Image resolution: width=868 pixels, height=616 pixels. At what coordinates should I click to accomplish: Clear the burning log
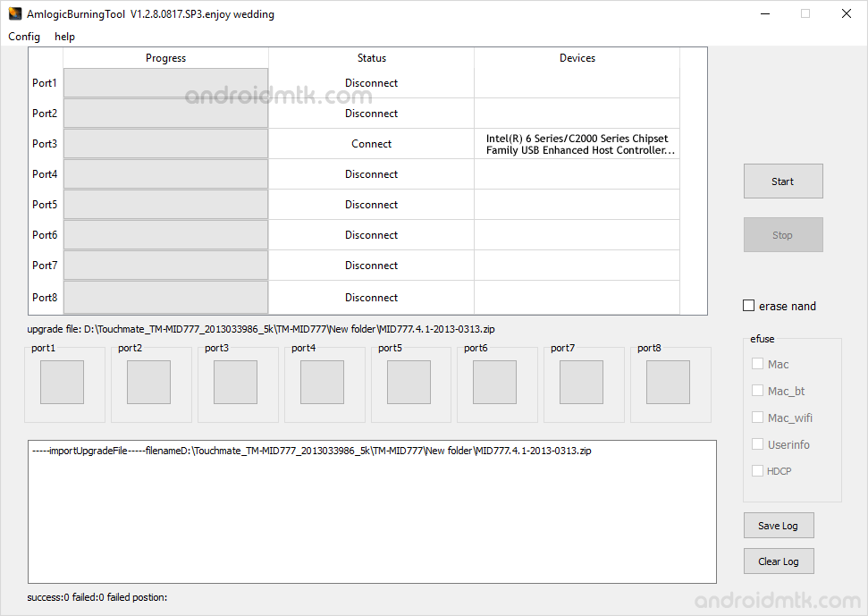pos(779,561)
